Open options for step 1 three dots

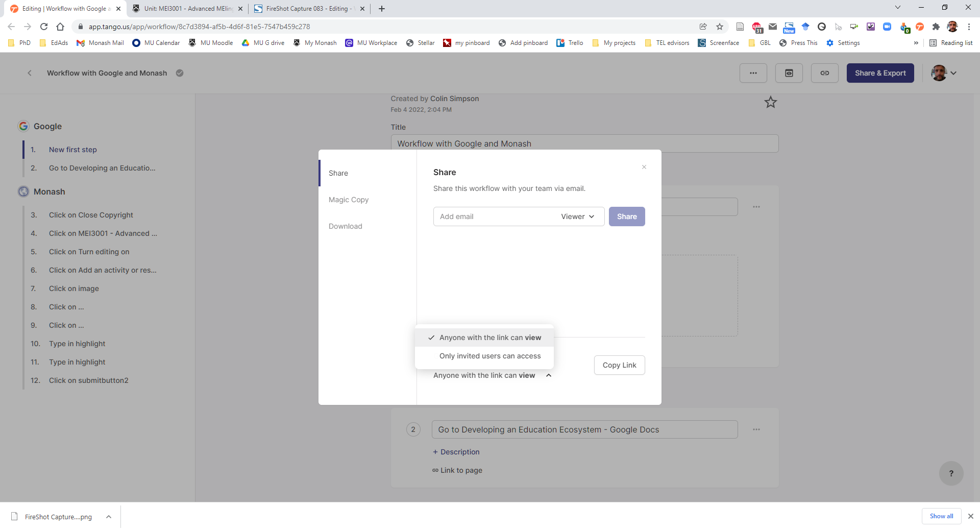[756, 207]
